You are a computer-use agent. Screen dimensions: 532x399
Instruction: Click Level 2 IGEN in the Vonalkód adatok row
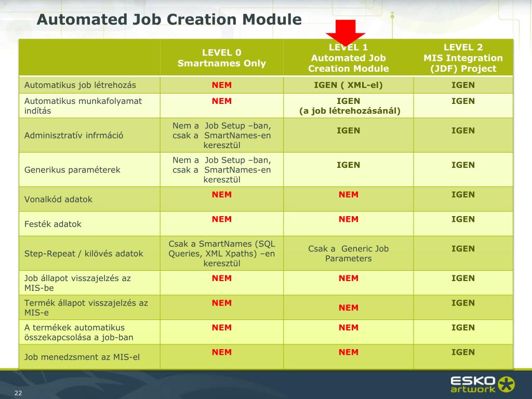tap(463, 195)
